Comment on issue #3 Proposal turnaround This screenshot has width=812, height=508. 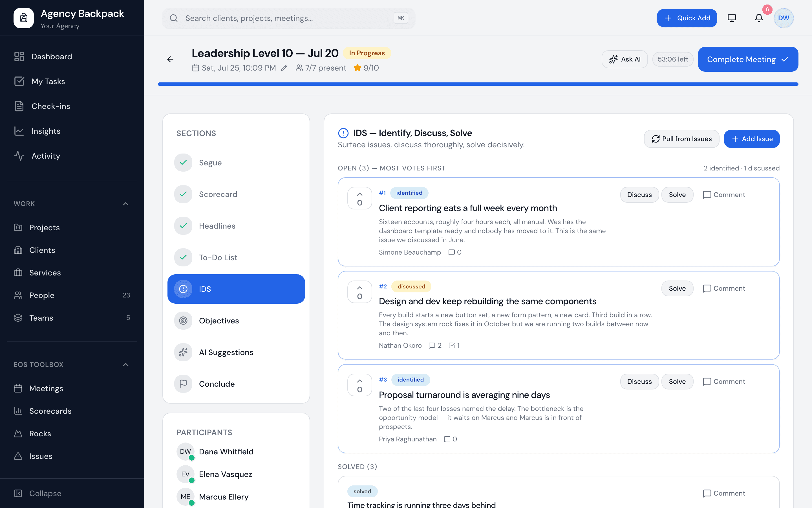point(724,382)
